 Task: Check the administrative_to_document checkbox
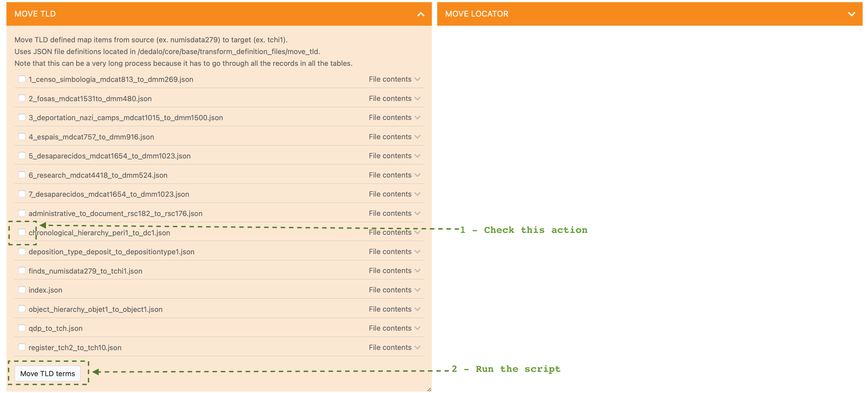point(22,213)
